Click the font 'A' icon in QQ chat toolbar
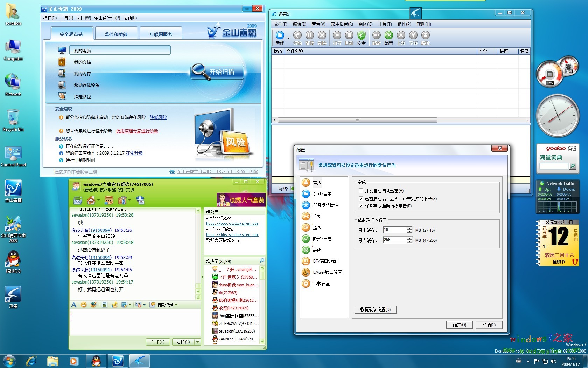588x368 pixels. 74,305
